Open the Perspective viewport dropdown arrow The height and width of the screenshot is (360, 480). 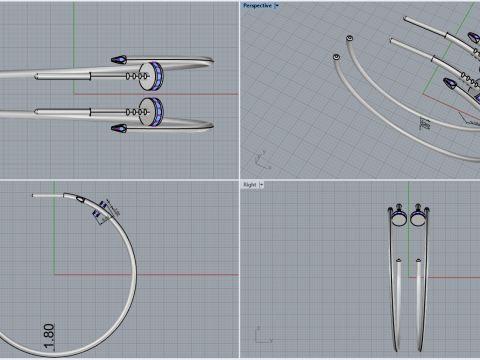(277, 6)
